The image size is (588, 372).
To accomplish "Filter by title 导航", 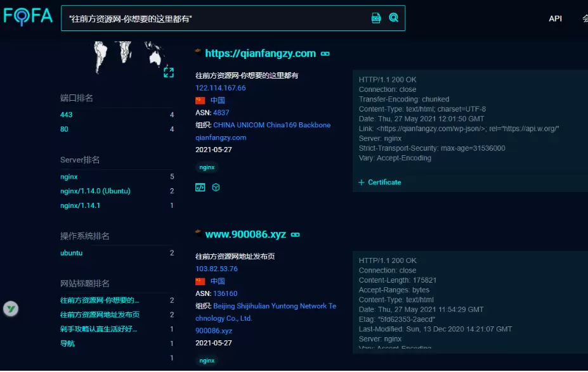I will click(67, 343).
